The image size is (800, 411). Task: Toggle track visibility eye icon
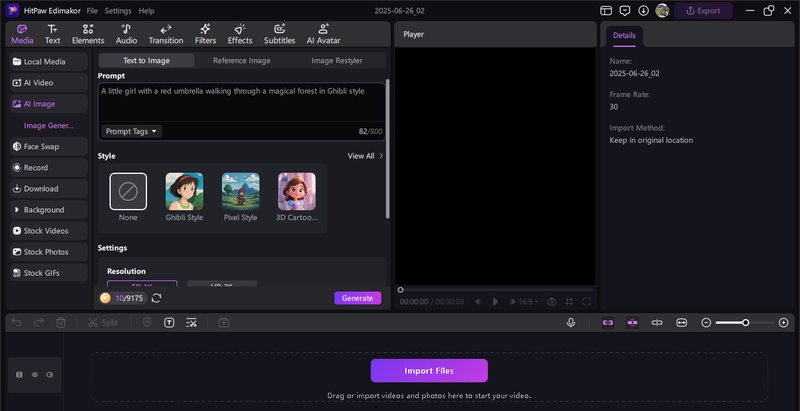coord(35,375)
